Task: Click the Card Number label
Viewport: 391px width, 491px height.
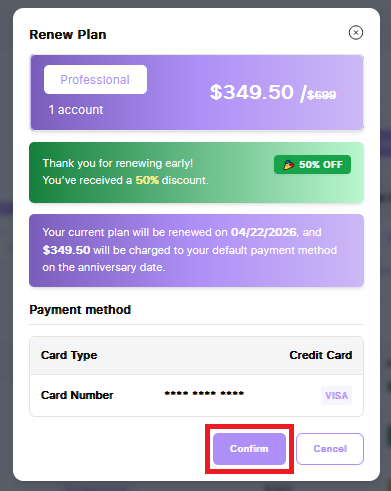Action: point(77,395)
